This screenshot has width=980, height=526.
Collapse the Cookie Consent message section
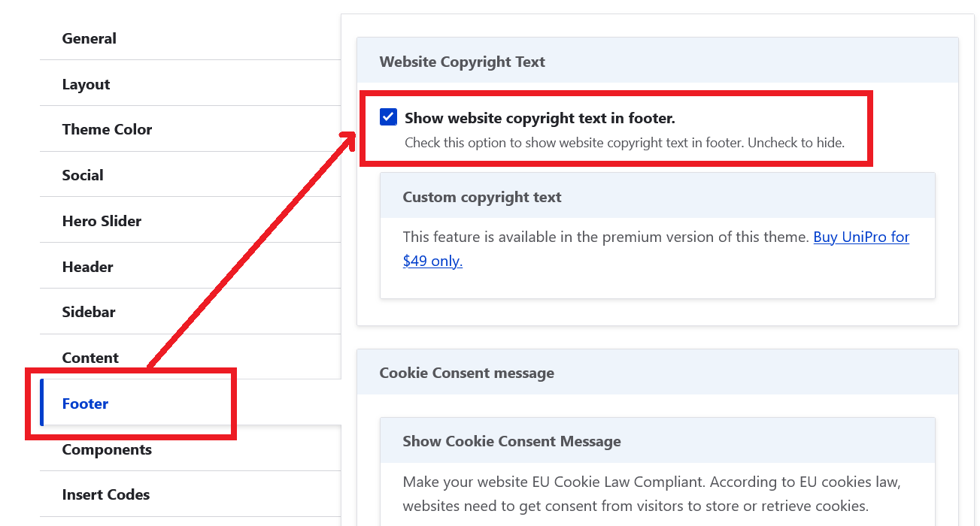coord(466,373)
